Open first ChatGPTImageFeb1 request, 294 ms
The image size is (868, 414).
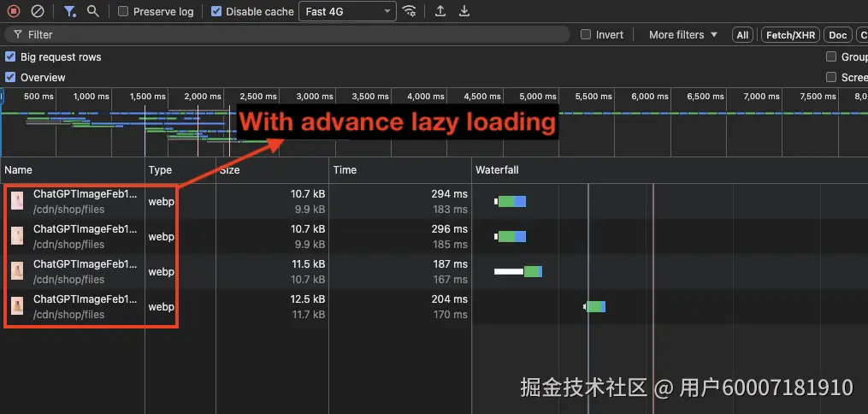[85, 194]
